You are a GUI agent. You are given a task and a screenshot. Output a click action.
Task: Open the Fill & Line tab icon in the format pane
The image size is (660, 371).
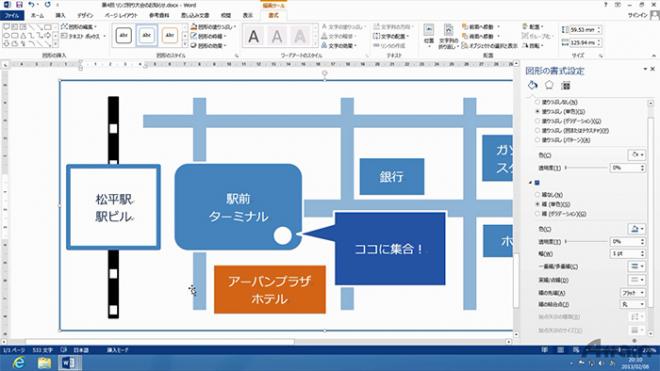[x=532, y=85]
